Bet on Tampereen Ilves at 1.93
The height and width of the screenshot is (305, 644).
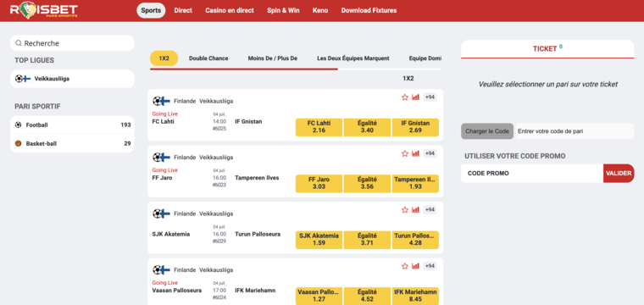click(415, 184)
